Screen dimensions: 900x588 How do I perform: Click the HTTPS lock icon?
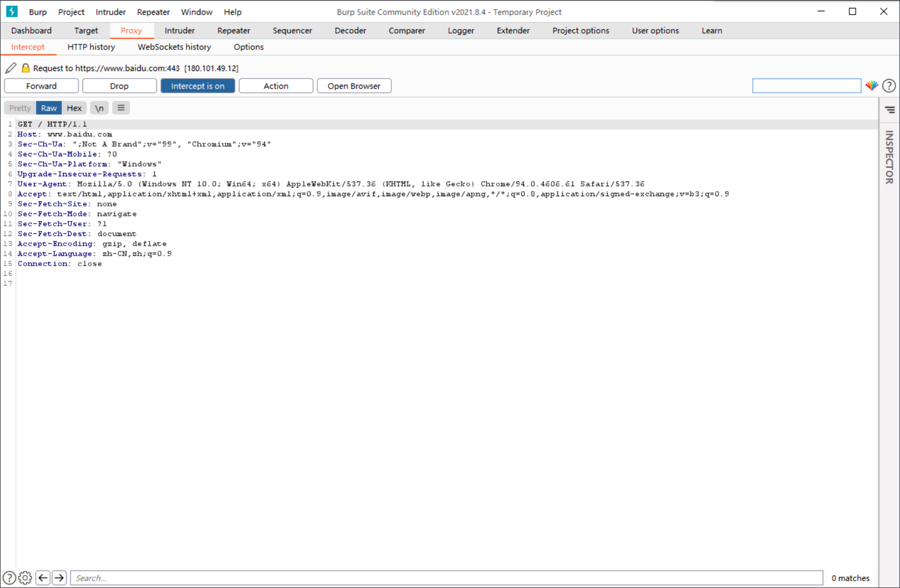tap(26, 68)
